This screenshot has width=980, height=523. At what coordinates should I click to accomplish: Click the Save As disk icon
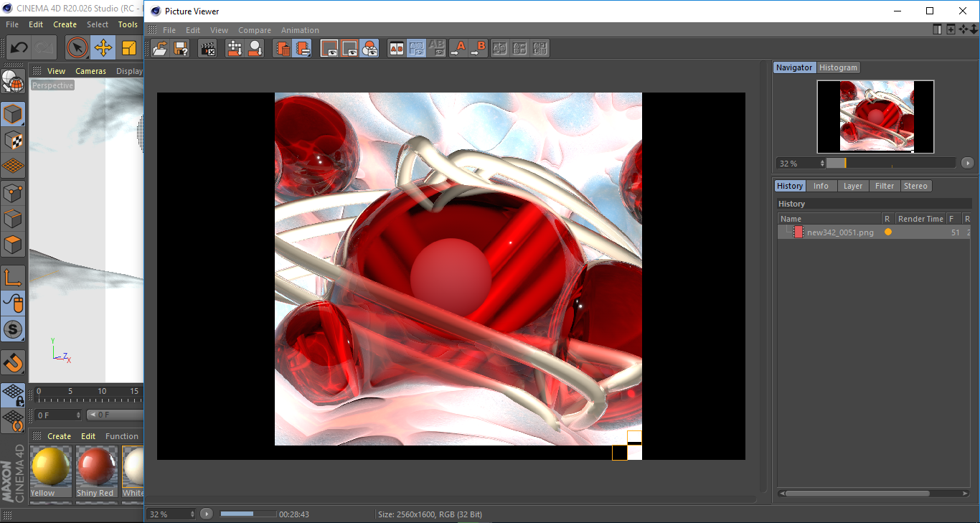[x=181, y=48]
